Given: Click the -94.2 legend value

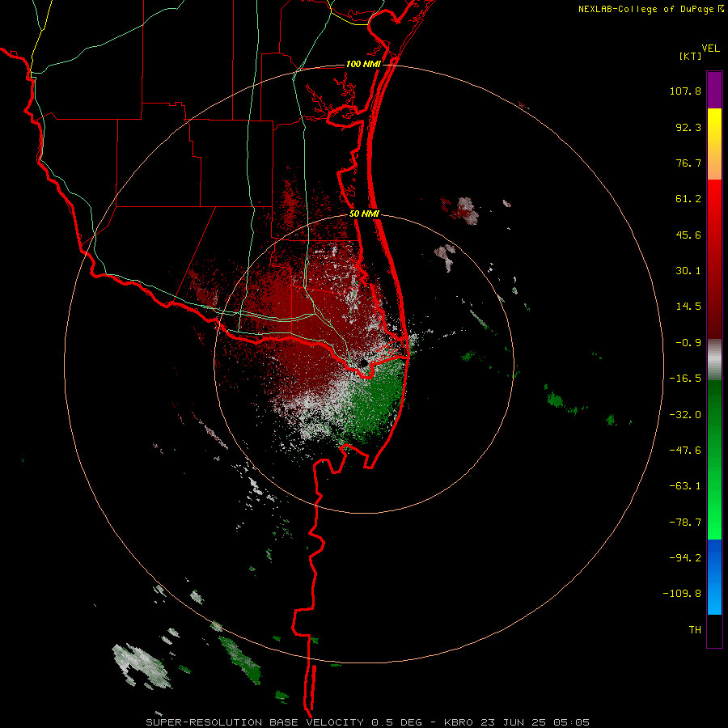Looking at the screenshot, I should click(x=685, y=557).
